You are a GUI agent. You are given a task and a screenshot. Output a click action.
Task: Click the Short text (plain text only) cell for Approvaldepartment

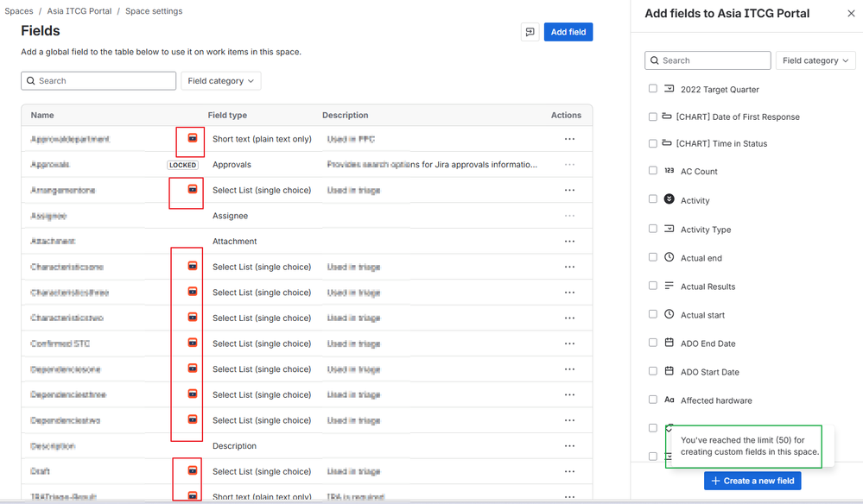[x=262, y=139]
